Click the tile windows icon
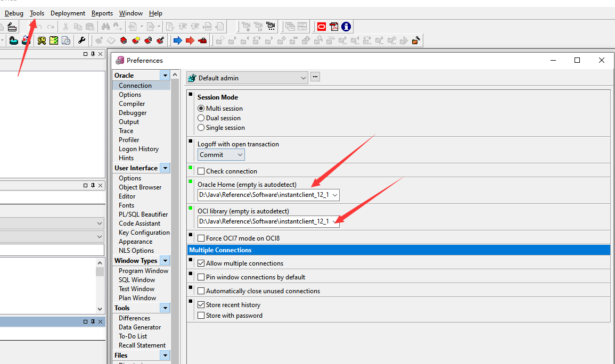This screenshot has width=615, height=364. click(302, 27)
